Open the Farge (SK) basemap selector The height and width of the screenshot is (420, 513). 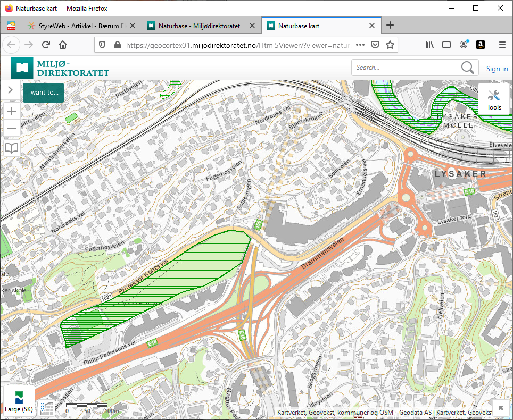[19, 401]
